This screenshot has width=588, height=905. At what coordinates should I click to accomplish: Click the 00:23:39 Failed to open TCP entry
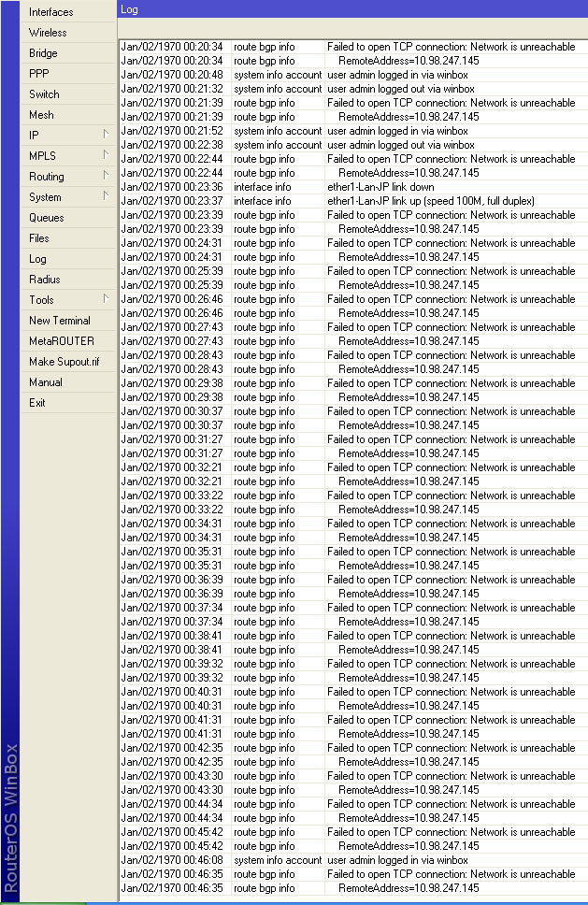click(353, 215)
